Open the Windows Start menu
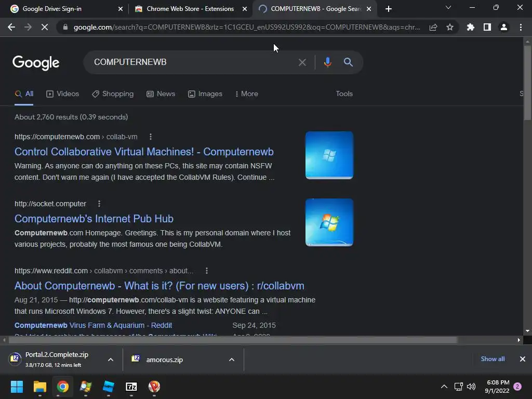This screenshot has height=399, width=532. click(17, 387)
